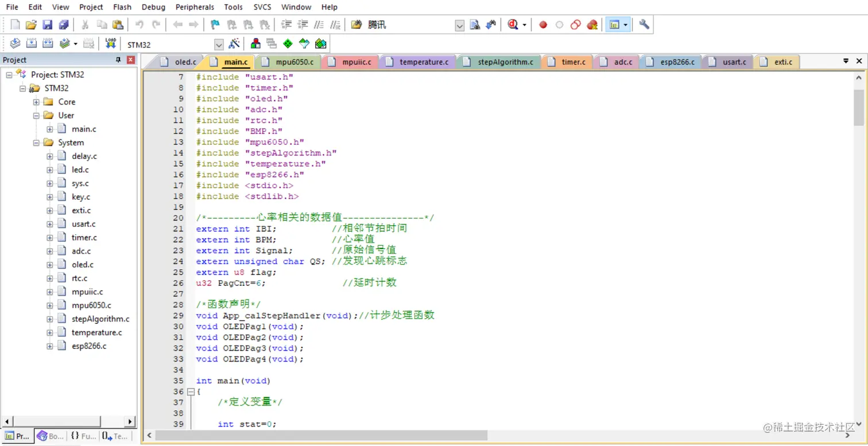This screenshot has width=868, height=446.
Task: Download to flash with LOAD icon
Action: [x=110, y=44]
